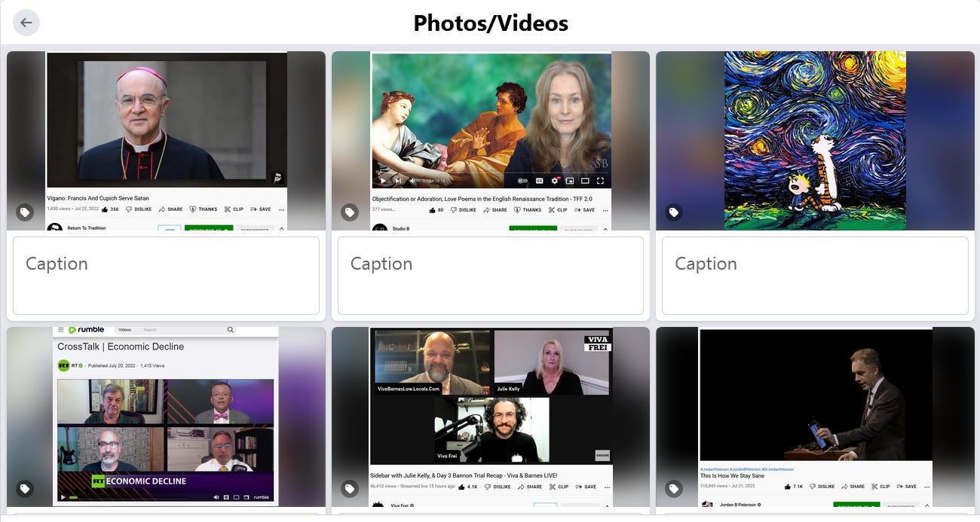Tag the Jordan Peterson lecture photo
This screenshot has width=980, height=522.
pyautogui.click(x=674, y=489)
